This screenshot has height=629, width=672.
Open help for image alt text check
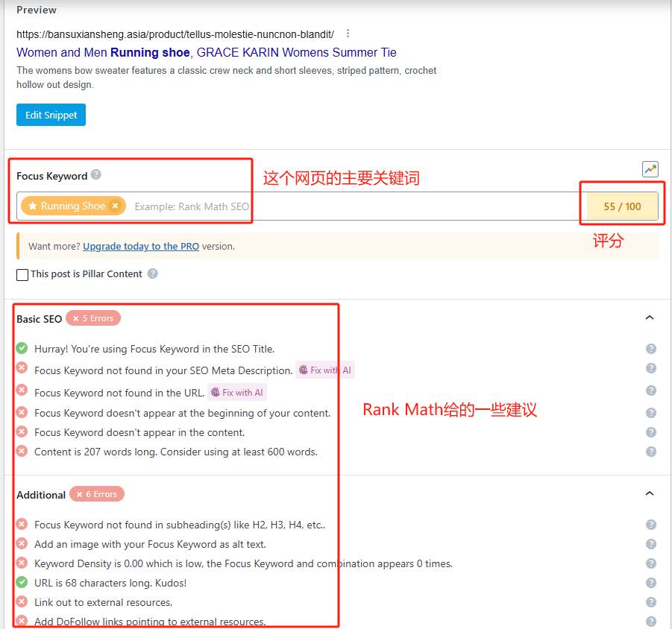[x=651, y=544]
